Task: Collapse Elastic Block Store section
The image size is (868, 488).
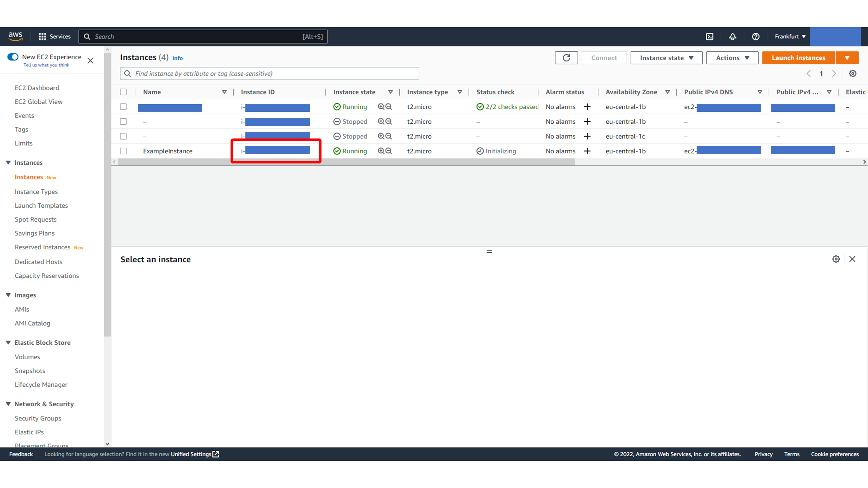Action: [x=8, y=342]
